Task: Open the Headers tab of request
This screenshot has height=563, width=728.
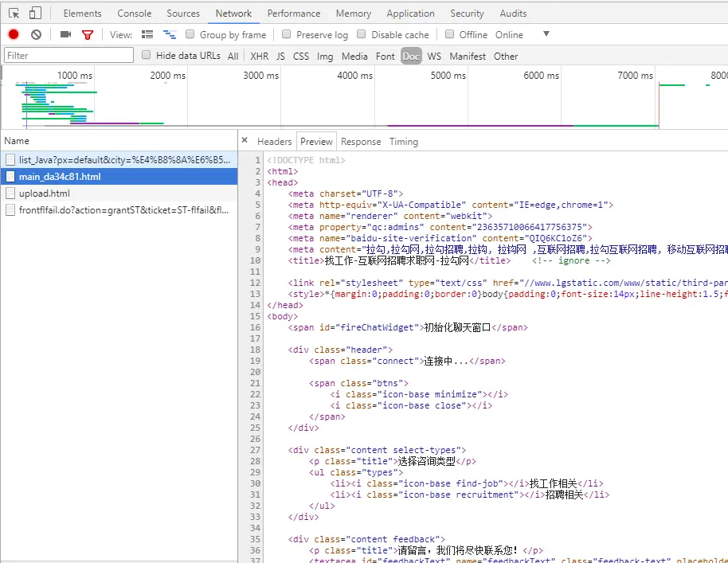Action: pos(274,142)
